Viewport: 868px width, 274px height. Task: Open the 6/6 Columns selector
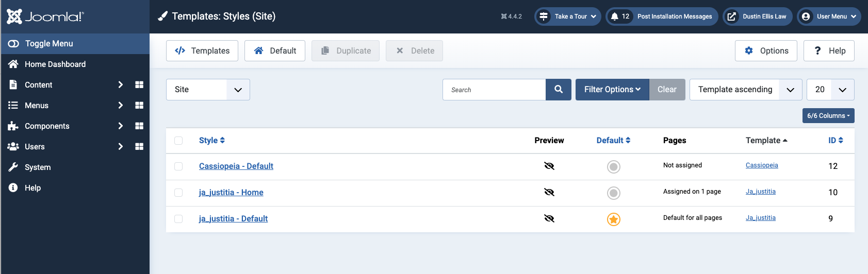828,116
